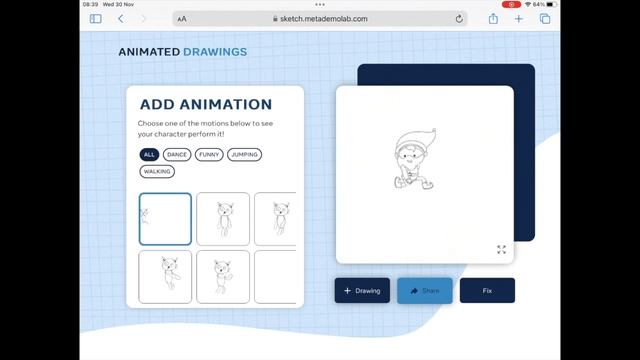Select first animation thumbnail in bottom row
Viewport: 640px width, 360px height.
165,277
